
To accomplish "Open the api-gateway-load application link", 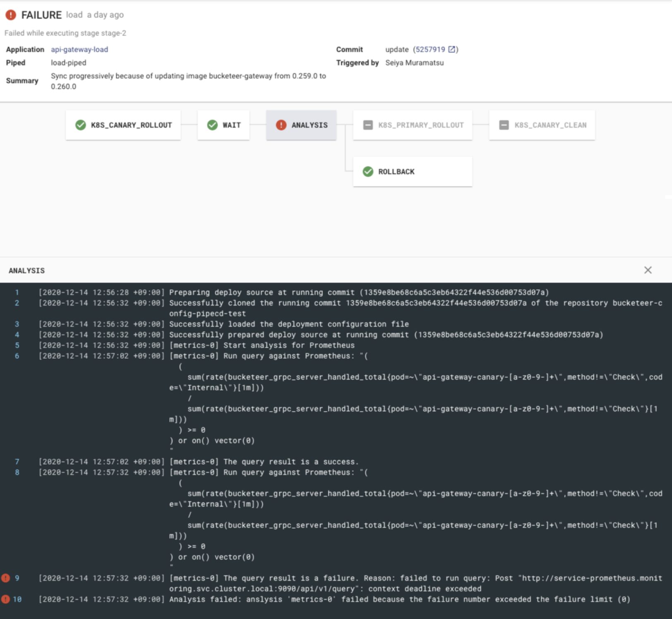I will 79,49.
